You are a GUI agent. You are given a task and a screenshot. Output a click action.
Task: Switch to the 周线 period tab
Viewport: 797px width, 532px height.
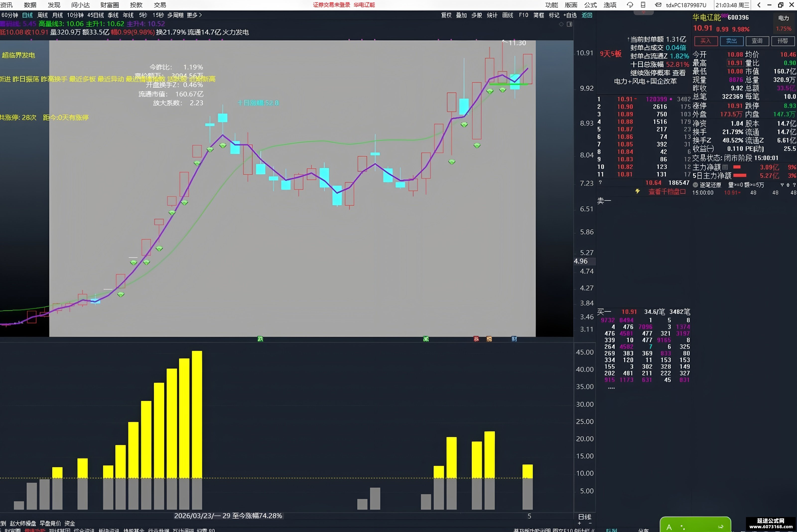click(x=42, y=15)
